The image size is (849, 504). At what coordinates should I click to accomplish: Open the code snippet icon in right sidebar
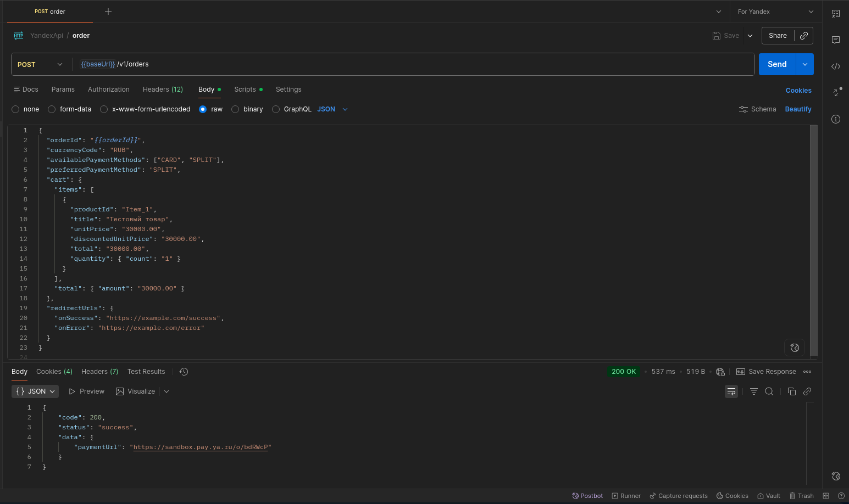pyautogui.click(x=835, y=66)
